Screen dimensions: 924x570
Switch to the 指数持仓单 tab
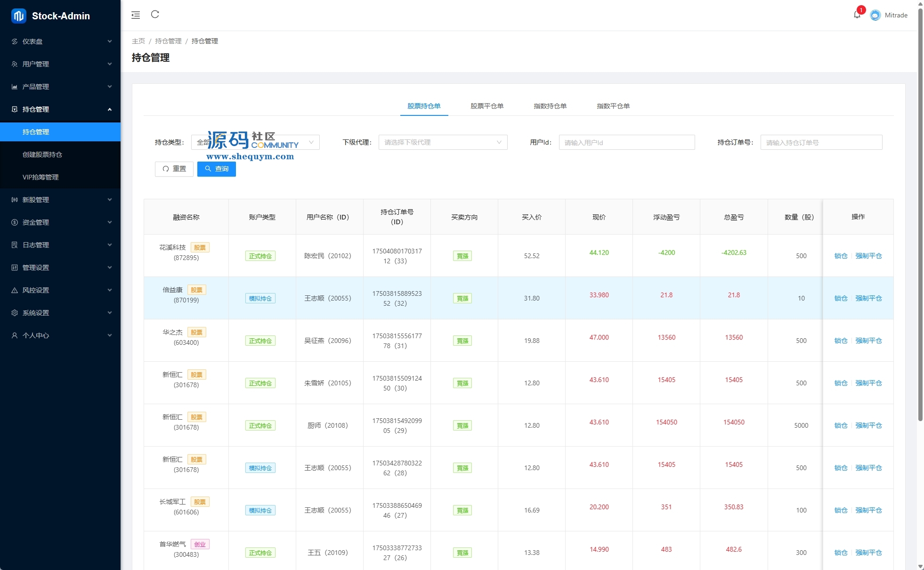(x=550, y=106)
